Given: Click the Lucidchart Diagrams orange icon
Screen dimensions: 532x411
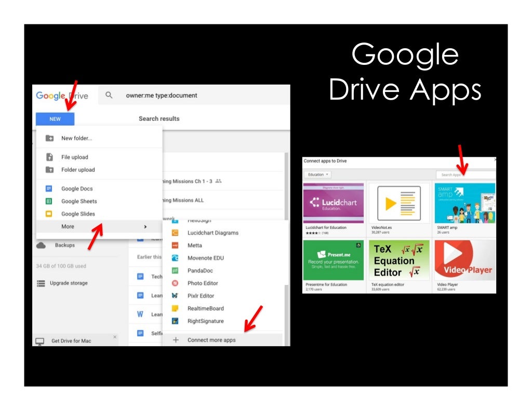Looking at the screenshot, I should tap(175, 233).
